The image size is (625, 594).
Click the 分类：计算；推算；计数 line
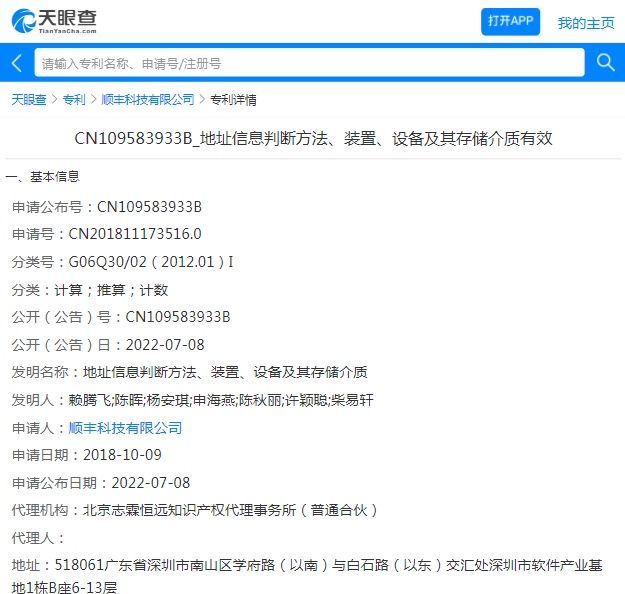pos(90,290)
